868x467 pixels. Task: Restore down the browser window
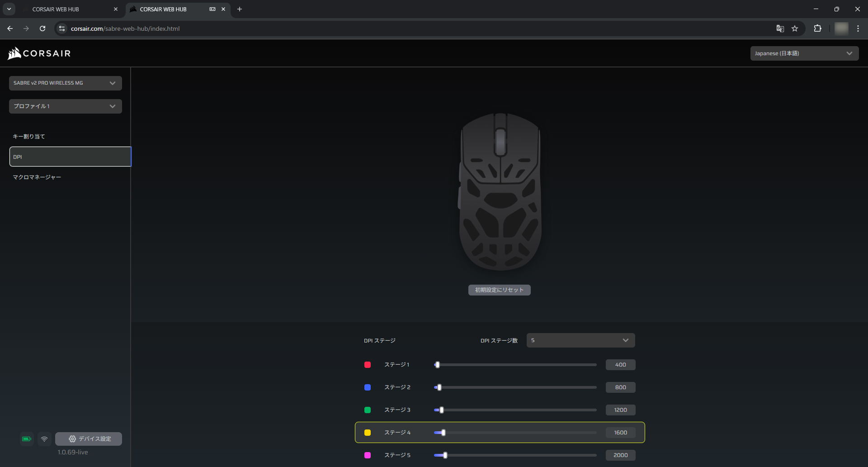pos(837,9)
